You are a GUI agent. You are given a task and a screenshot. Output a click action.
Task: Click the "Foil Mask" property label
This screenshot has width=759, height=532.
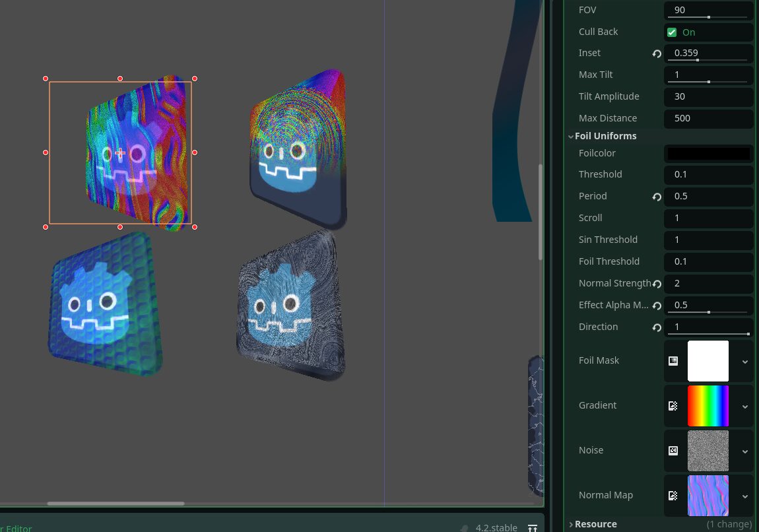(x=599, y=360)
